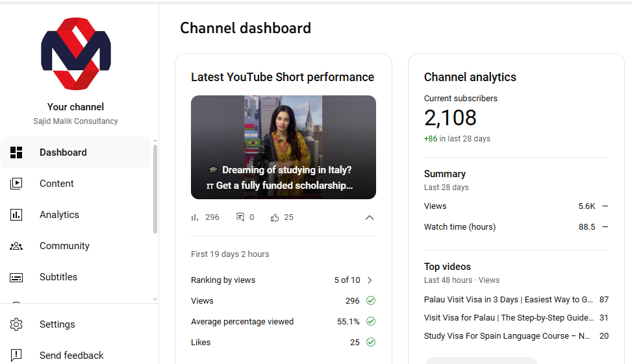Open the Subtitles menu item
Viewport: 632px width, 364px height.
pos(58,277)
